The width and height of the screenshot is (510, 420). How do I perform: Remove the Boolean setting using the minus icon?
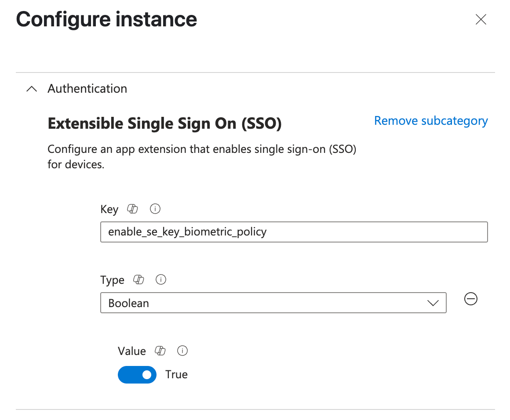coord(470,299)
